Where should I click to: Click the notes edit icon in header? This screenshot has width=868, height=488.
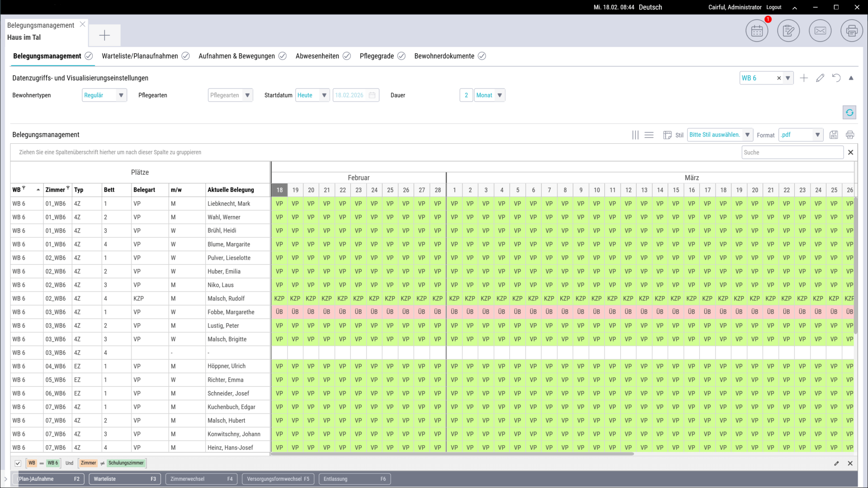click(x=788, y=31)
